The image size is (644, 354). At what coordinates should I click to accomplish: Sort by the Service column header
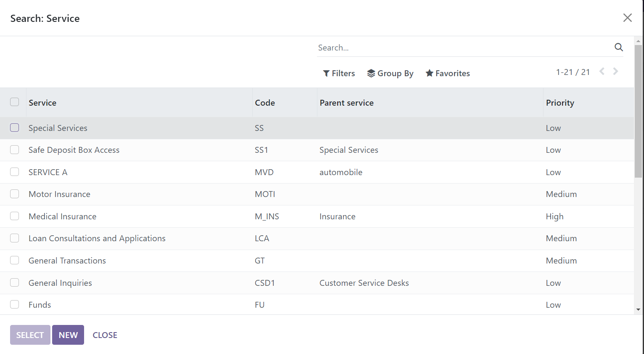click(42, 103)
